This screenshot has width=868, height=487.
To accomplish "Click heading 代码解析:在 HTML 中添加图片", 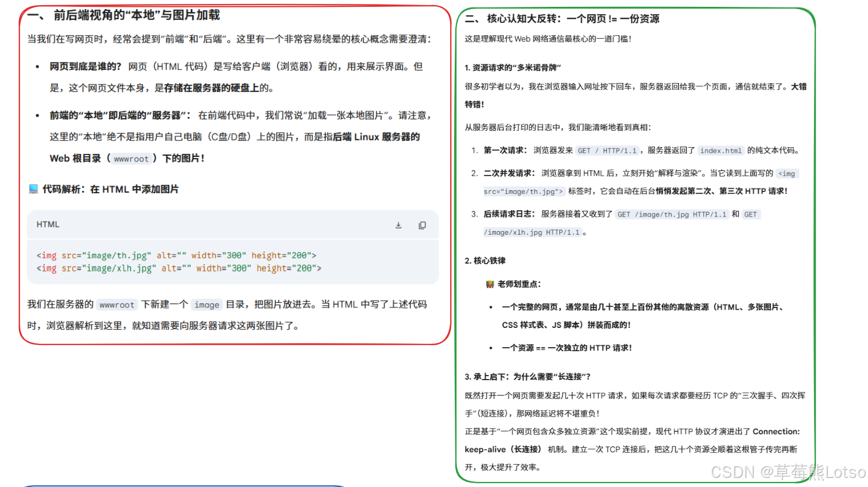I will coord(110,189).
